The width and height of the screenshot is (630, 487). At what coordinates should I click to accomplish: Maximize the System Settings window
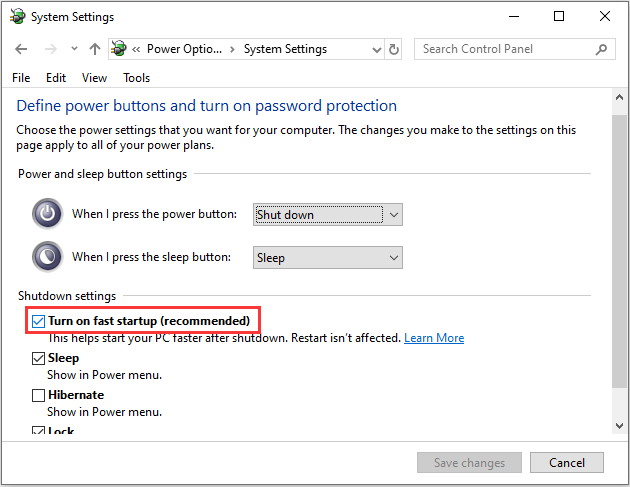tap(559, 16)
